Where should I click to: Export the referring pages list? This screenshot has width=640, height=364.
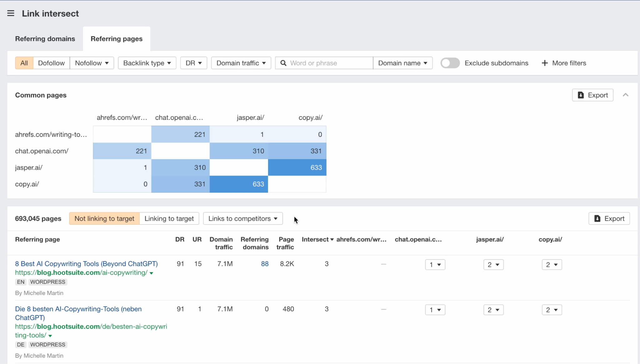coord(609,219)
